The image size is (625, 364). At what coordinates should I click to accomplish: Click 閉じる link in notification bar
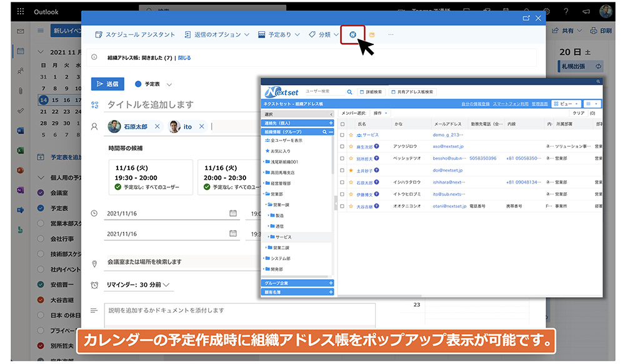184,57
